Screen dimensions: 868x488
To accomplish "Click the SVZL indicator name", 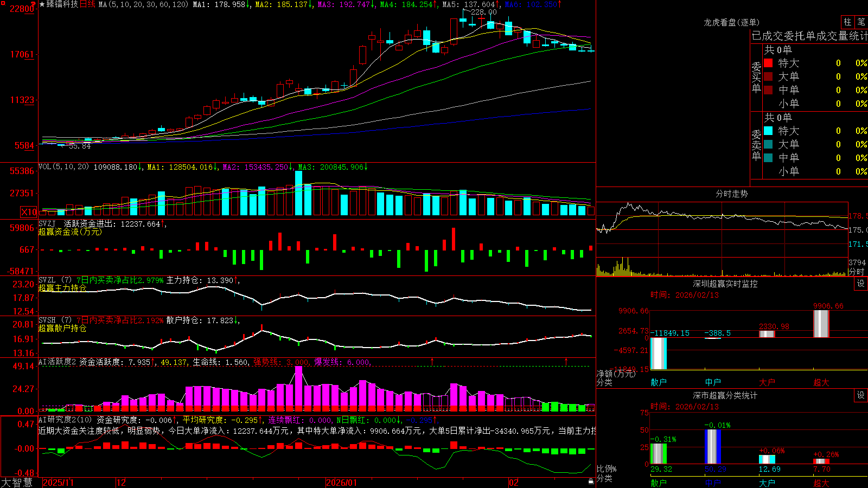I will pos(47,280).
